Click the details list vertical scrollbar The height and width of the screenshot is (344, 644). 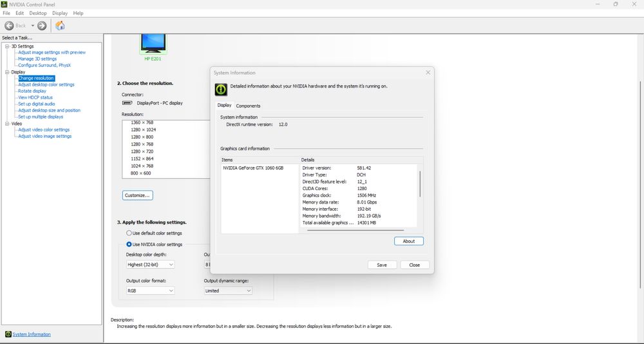coord(420,184)
